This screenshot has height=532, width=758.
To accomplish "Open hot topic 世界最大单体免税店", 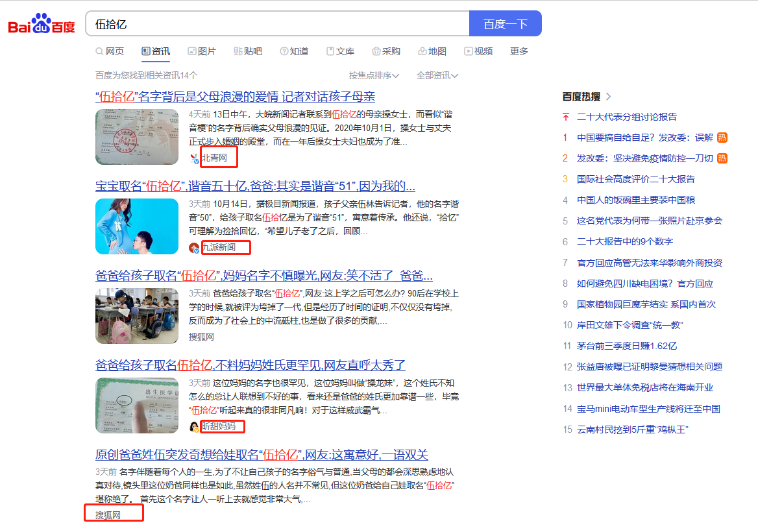I will (x=645, y=387).
